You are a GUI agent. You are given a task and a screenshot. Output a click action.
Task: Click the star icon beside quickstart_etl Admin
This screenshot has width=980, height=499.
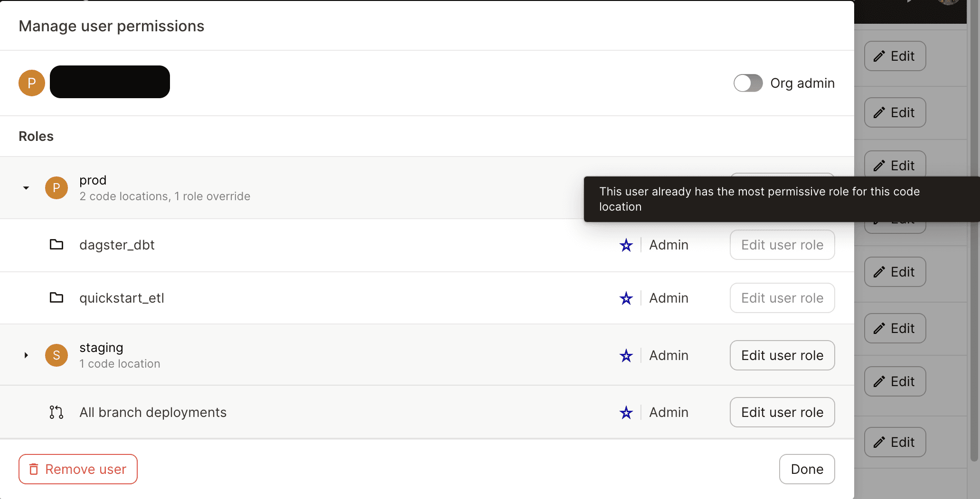point(626,298)
